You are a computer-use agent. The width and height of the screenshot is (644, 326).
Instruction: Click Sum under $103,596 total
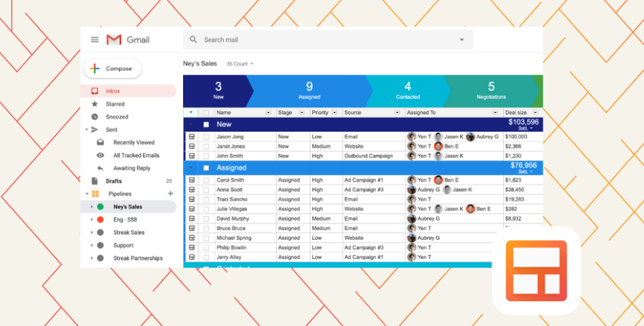tap(525, 128)
